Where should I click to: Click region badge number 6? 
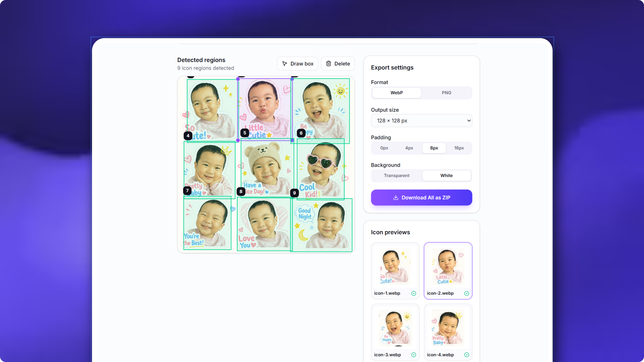tap(301, 133)
